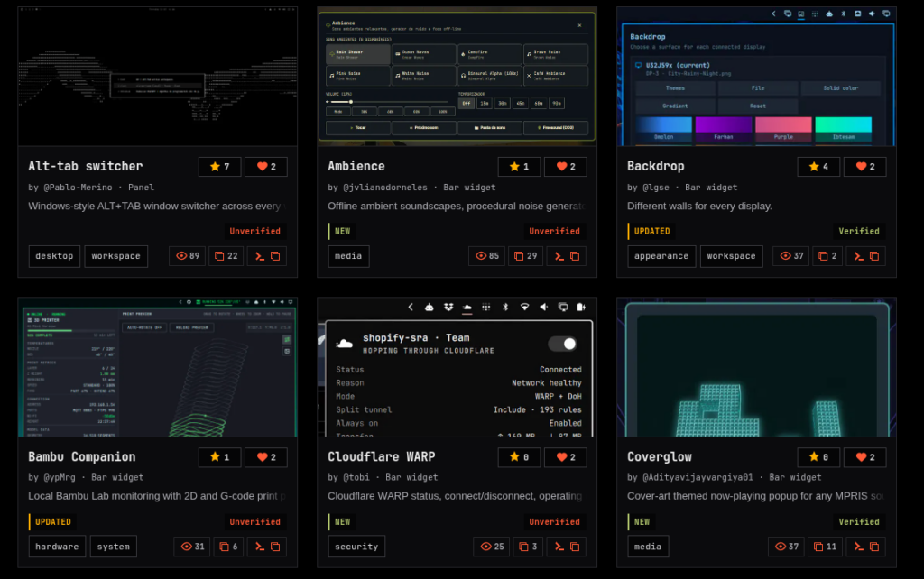This screenshot has width=924, height=579.
Task: Open the Coverglow plugin title
Action: (x=660, y=456)
